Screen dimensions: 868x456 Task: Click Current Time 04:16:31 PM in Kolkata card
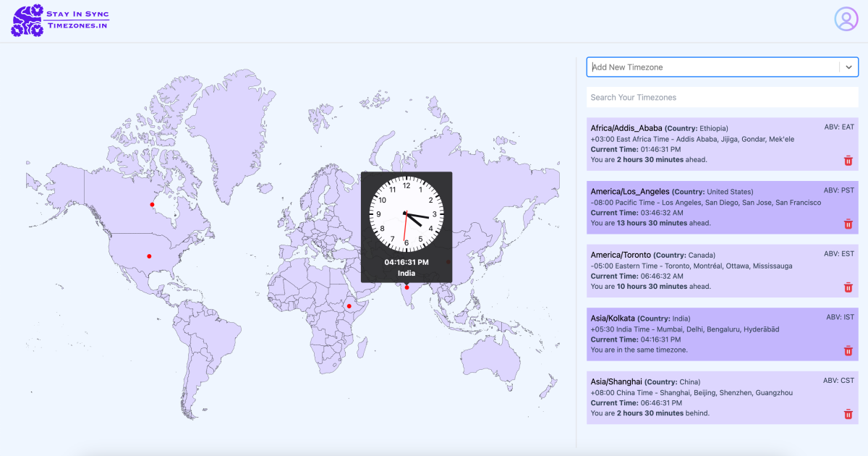point(636,339)
